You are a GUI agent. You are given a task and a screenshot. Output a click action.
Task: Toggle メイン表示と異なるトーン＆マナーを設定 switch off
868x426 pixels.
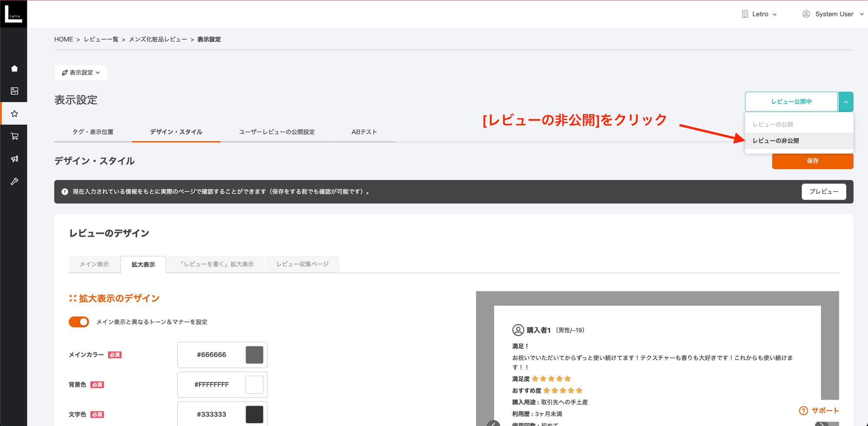[x=79, y=322]
